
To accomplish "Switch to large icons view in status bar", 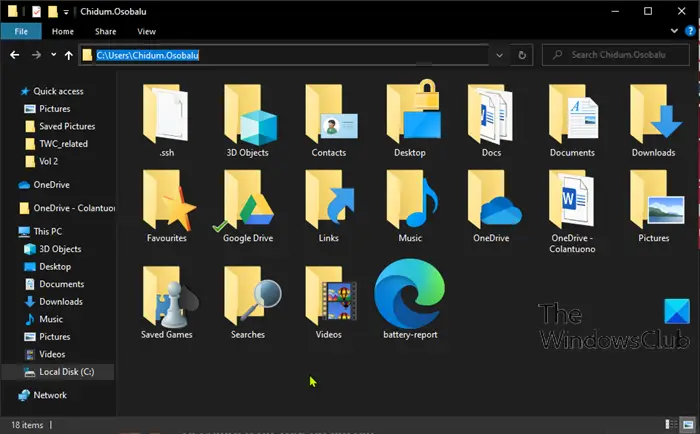I will point(686,426).
